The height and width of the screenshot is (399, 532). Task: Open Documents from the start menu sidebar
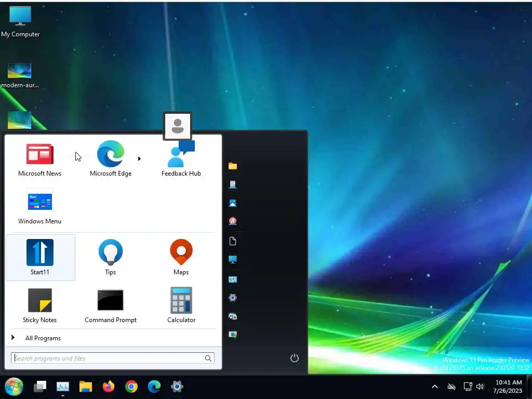(x=233, y=184)
